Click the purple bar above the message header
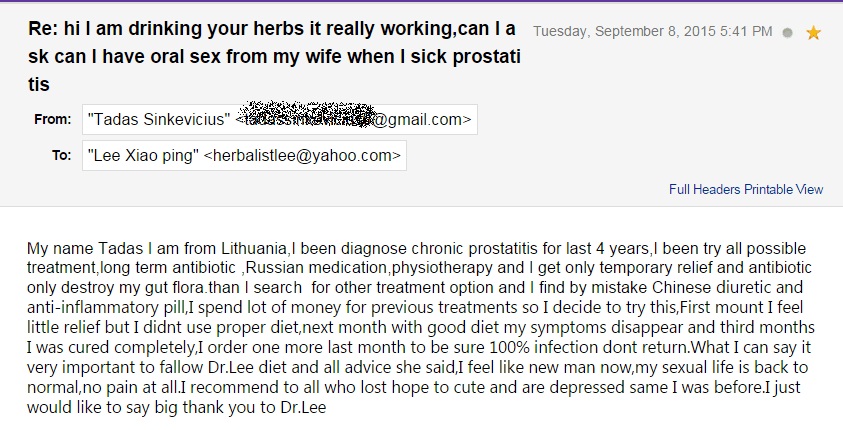 tap(422, 1)
